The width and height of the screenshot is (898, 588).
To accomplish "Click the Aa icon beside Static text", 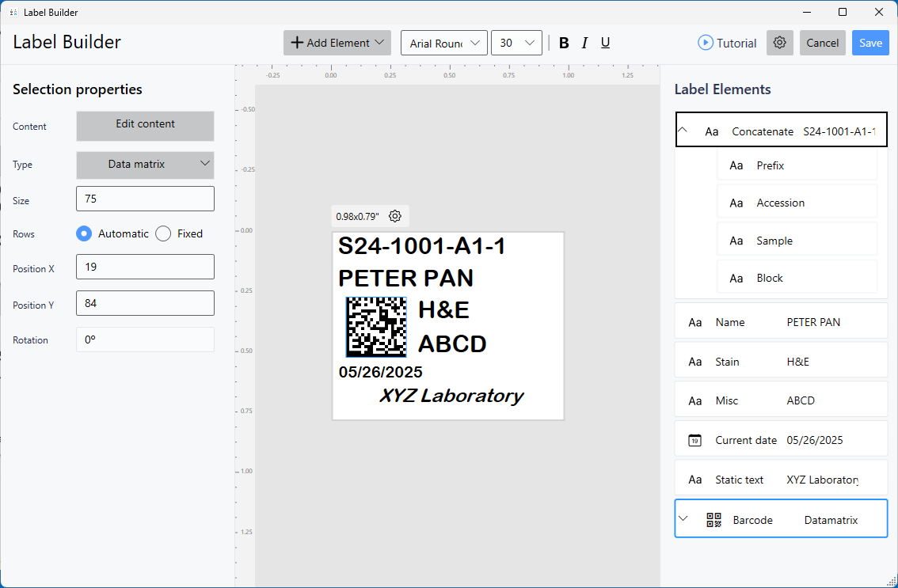I will pyautogui.click(x=695, y=480).
